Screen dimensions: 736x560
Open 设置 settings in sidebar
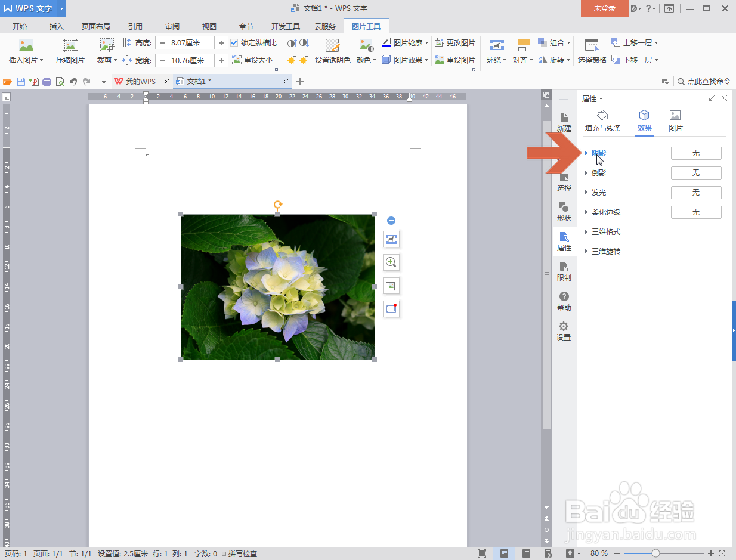[x=564, y=331]
